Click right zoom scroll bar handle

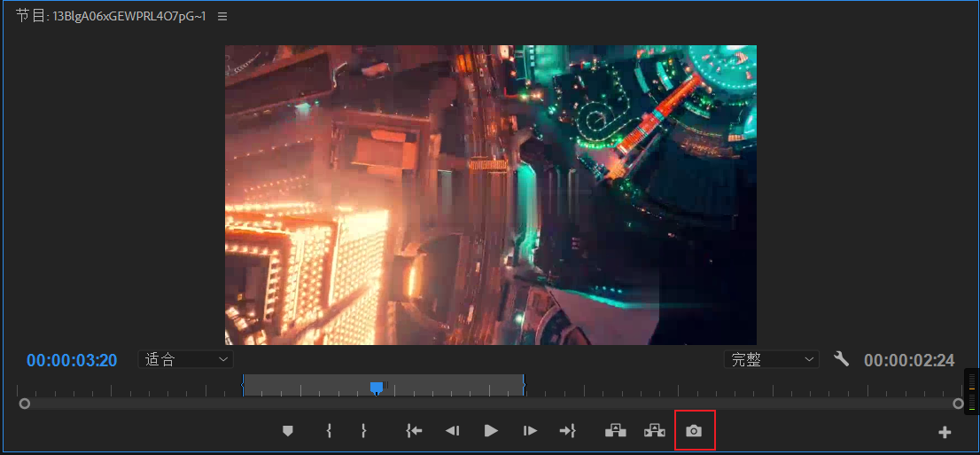click(x=958, y=404)
